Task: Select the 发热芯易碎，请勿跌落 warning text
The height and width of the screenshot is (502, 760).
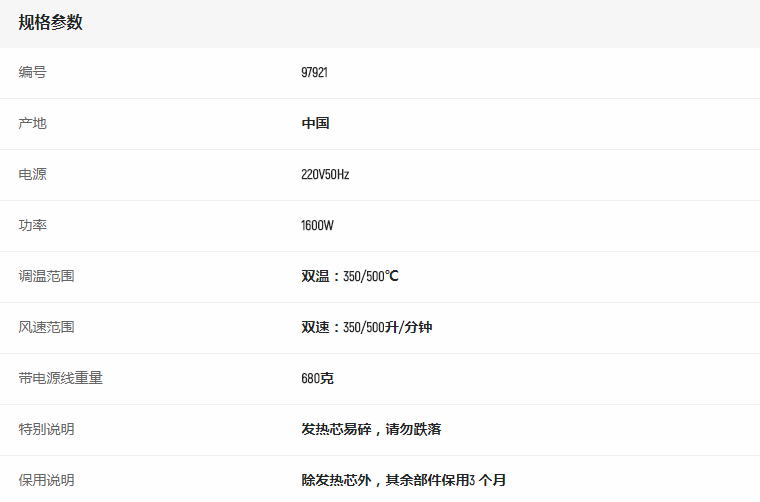Action: (371, 430)
